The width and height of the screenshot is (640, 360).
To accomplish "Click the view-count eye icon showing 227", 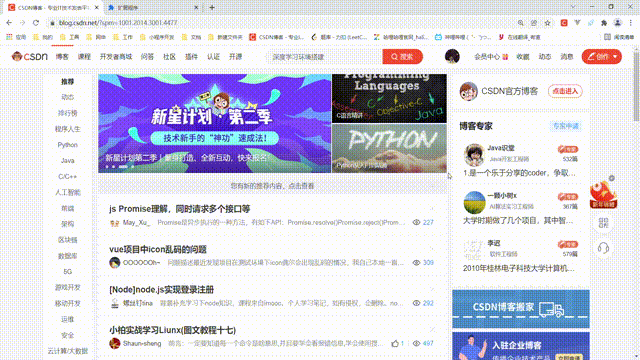I will (416, 222).
